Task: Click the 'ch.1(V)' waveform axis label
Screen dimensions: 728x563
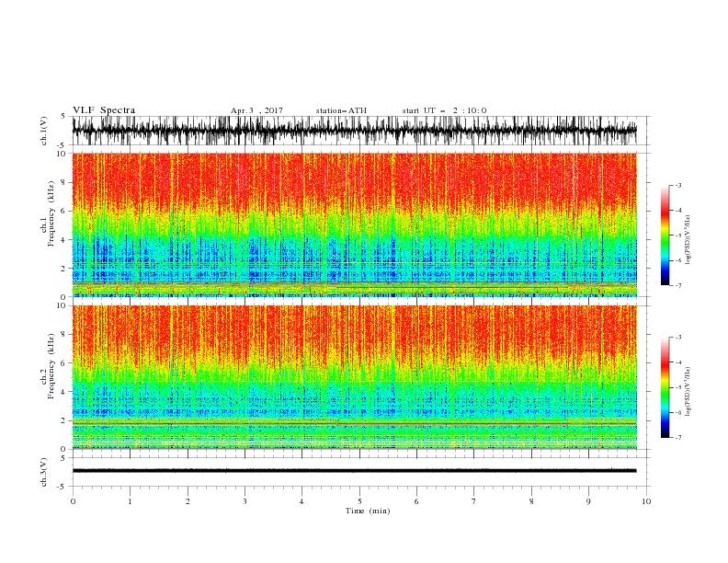Action: click(x=44, y=131)
